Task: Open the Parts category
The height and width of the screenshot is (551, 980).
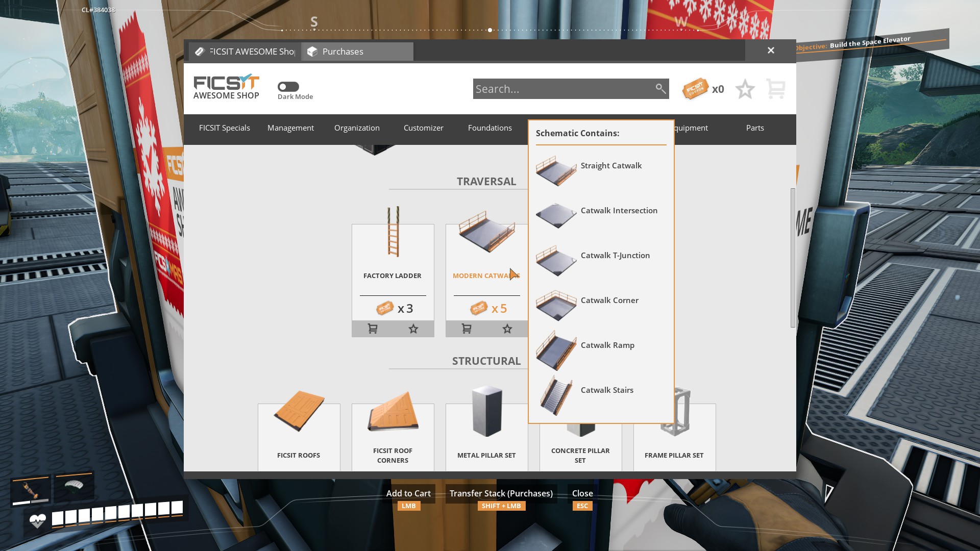Action: coord(754,128)
